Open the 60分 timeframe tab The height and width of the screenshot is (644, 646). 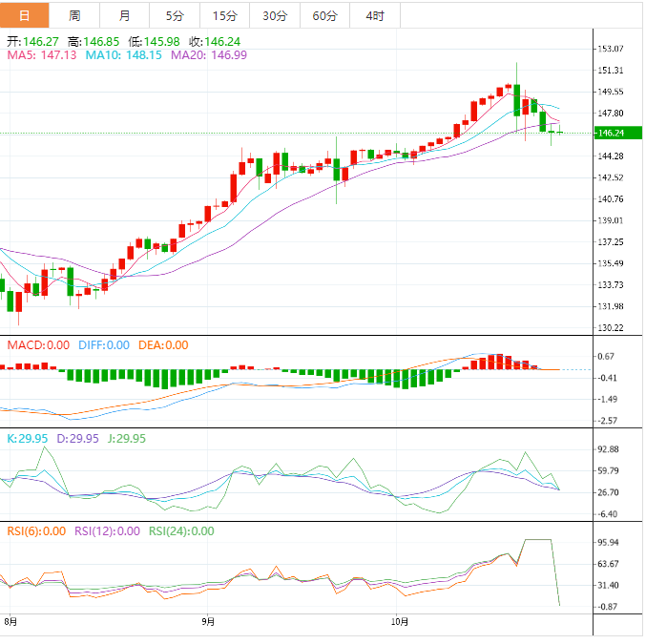point(324,15)
